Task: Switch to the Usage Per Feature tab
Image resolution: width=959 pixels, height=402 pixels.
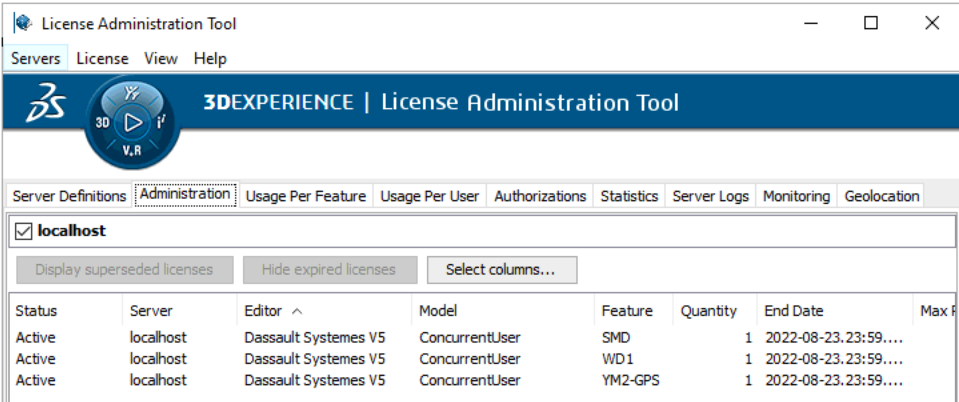Action: pos(305,196)
